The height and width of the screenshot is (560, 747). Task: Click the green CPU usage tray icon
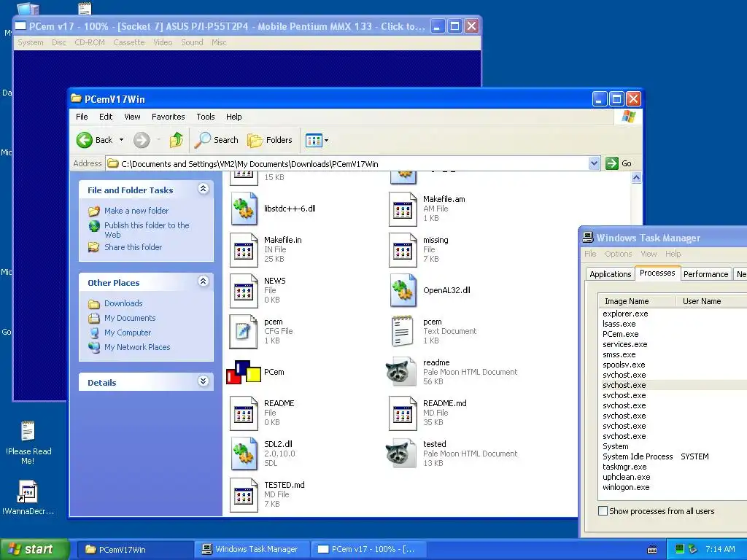pos(680,549)
